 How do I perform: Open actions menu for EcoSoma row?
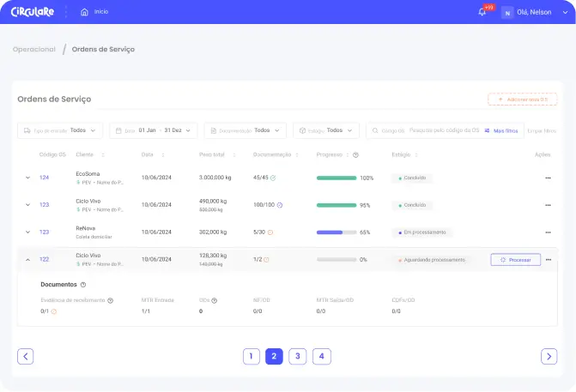coord(548,178)
